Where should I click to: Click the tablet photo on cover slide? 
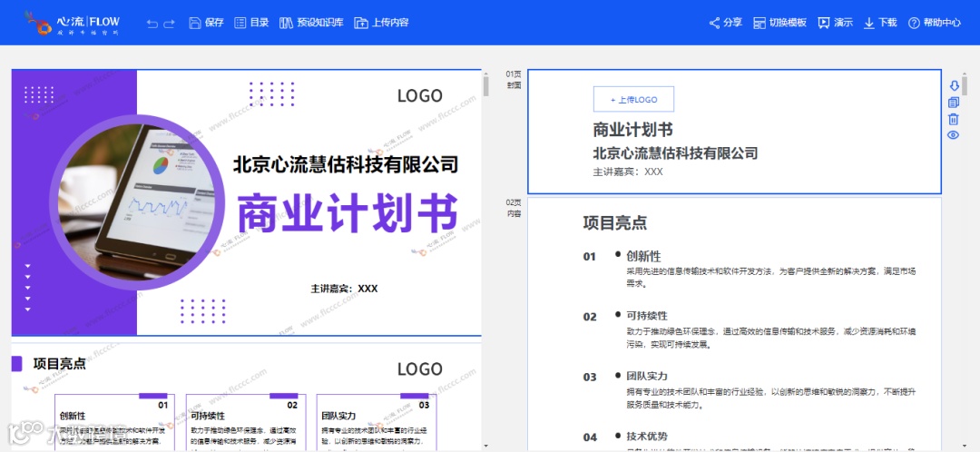click(137, 202)
